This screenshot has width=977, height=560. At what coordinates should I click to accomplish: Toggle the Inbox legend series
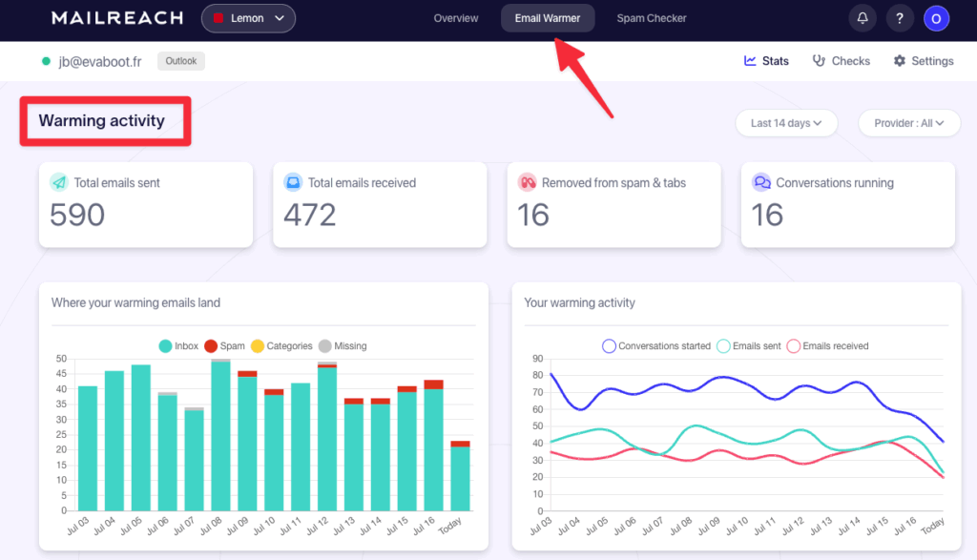pyautogui.click(x=178, y=345)
